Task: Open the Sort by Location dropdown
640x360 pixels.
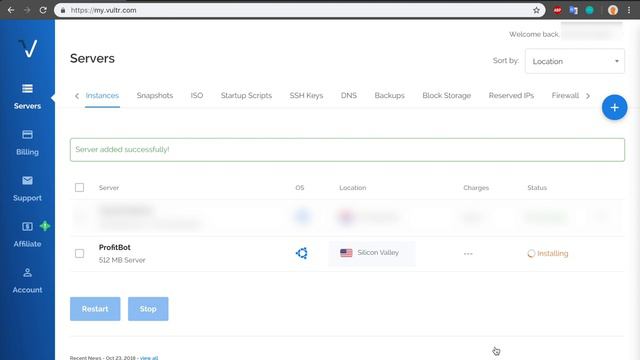Action: point(575,61)
